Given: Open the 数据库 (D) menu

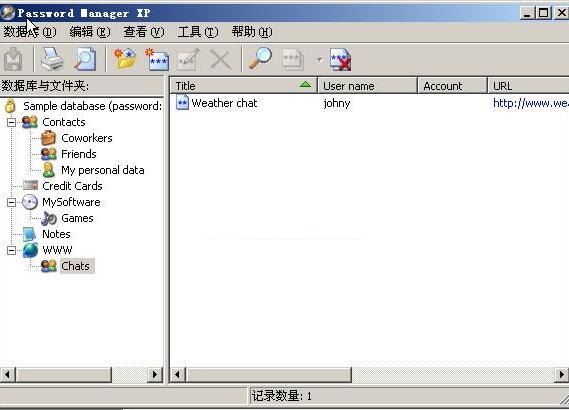Looking at the screenshot, I should pos(30,32).
